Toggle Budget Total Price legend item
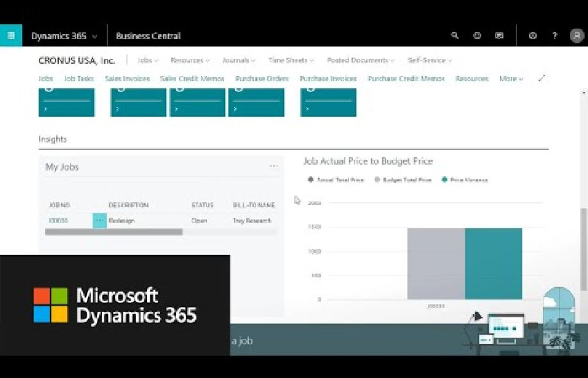 [407, 180]
